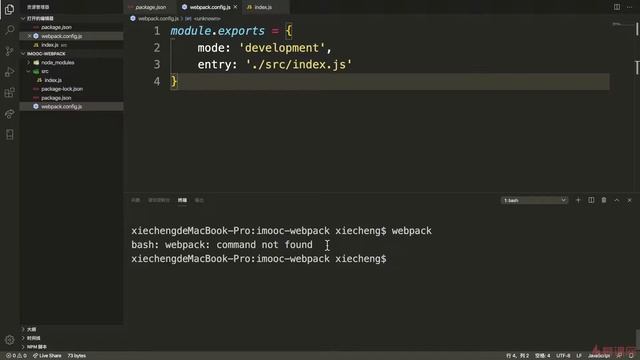
Task: Open the bash terminal selector dropdown
Action: [534, 200]
